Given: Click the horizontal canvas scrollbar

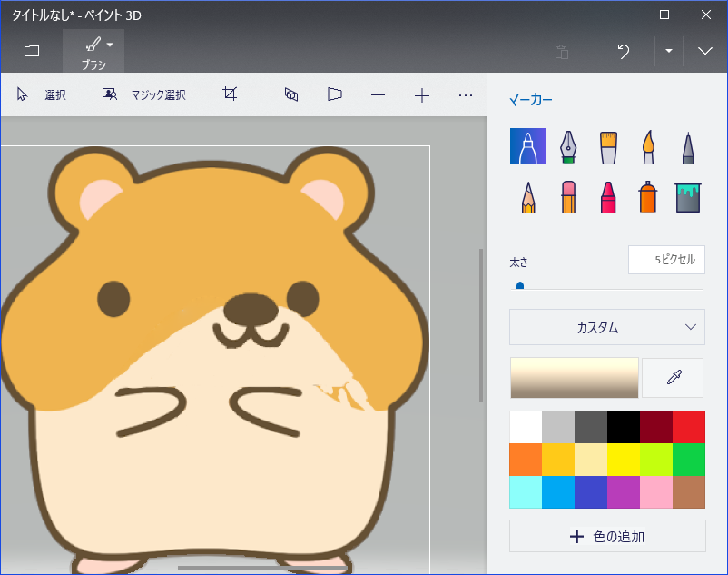Looking at the screenshot, I should point(262,568).
